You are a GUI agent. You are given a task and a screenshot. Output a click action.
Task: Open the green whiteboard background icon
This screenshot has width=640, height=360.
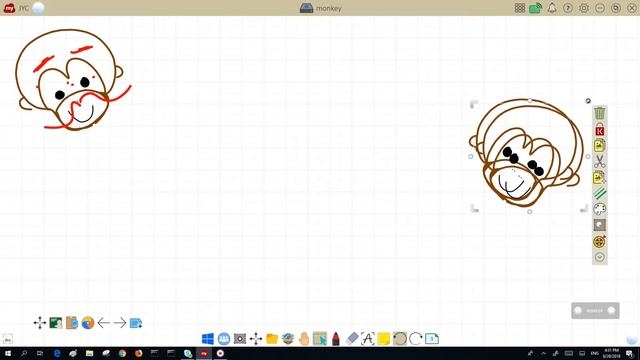click(56, 323)
